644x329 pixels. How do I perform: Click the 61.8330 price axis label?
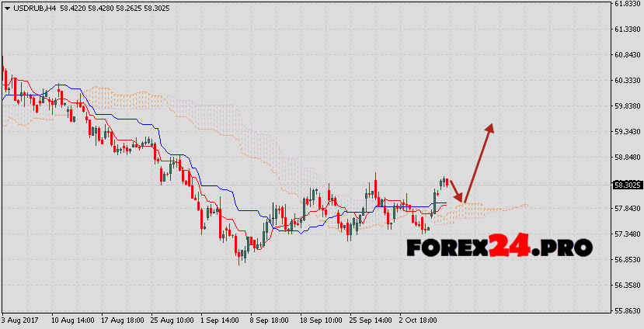pyautogui.click(x=626, y=4)
